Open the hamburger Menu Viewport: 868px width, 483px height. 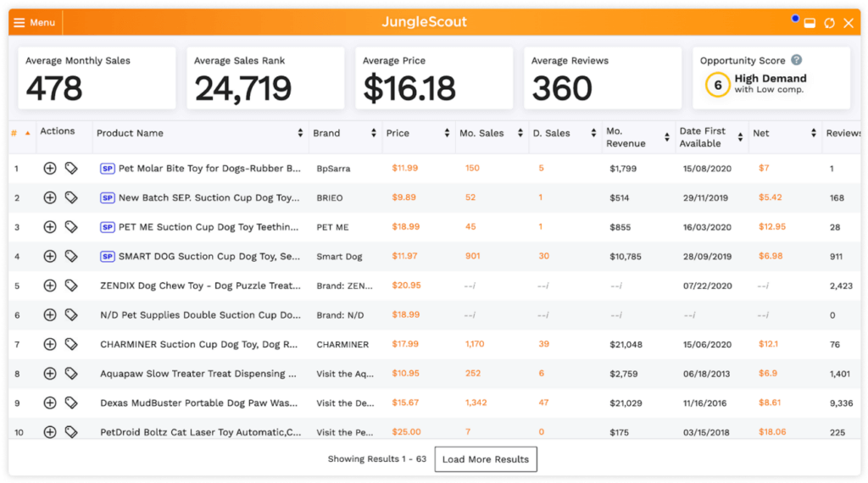pyautogui.click(x=34, y=23)
